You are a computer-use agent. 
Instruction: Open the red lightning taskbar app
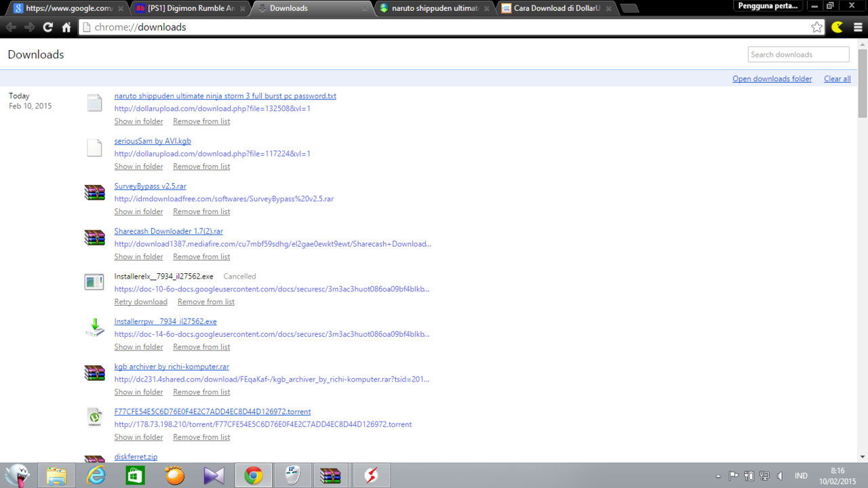click(x=370, y=476)
